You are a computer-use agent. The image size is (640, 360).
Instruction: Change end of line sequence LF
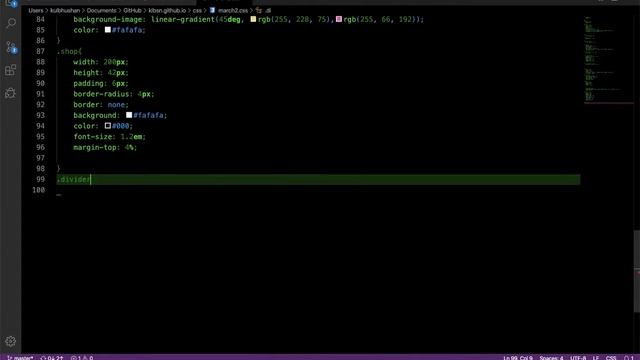point(596,358)
